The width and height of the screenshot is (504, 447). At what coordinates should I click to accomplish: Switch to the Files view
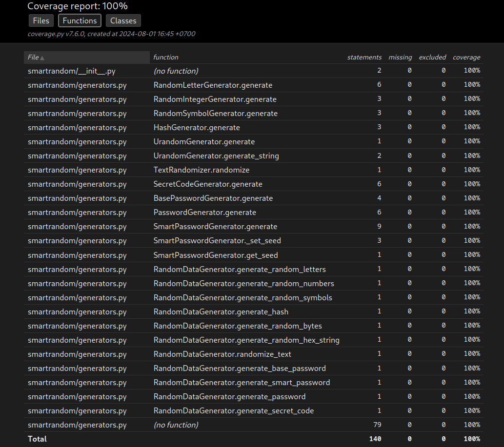click(x=41, y=20)
